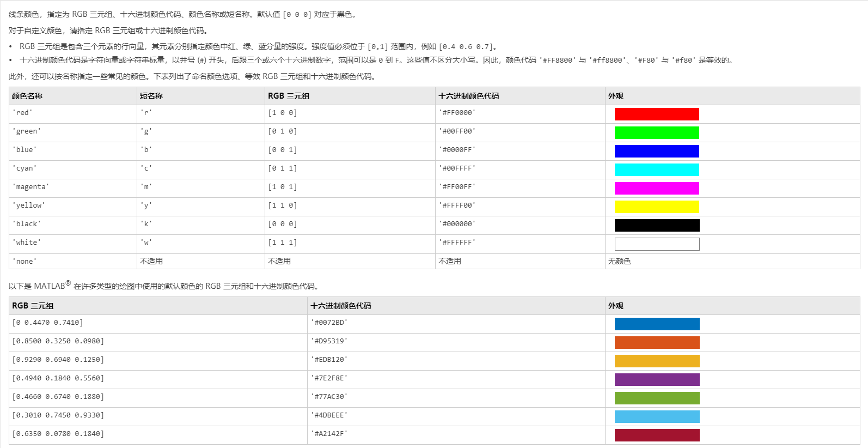868x448 pixels.
Task: Click the [0 0 1] RGB cell
Action: [x=350, y=152]
